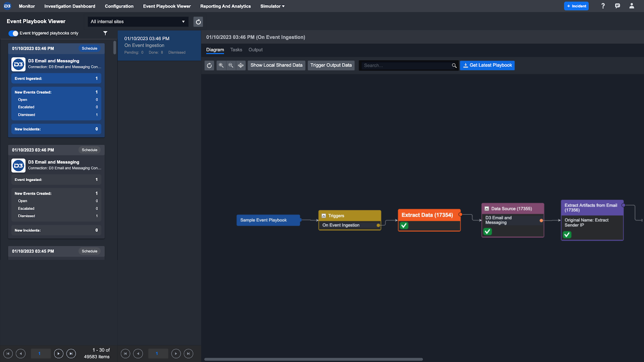644x362 pixels.
Task: Open the user profile icon
Action: (x=632, y=6)
